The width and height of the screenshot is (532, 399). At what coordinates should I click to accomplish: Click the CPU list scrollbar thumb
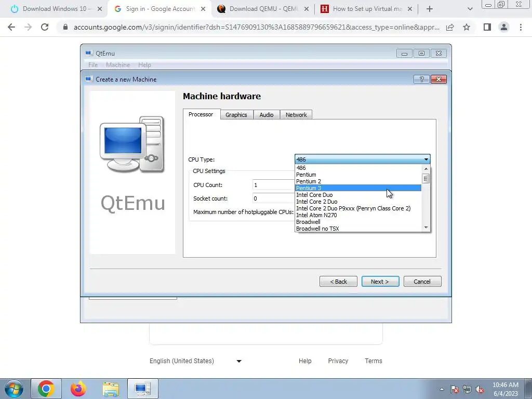[x=426, y=179]
